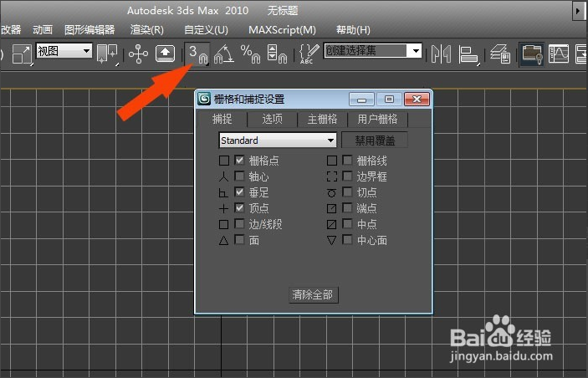
Task: Toggle the 3D snaps button
Action: pos(197,54)
